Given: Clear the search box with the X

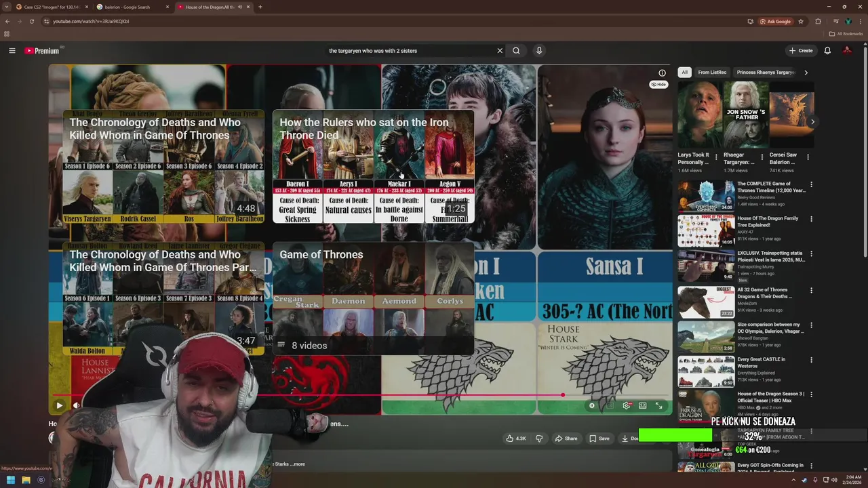Looking at the screenshot, I should coord(500,51).
